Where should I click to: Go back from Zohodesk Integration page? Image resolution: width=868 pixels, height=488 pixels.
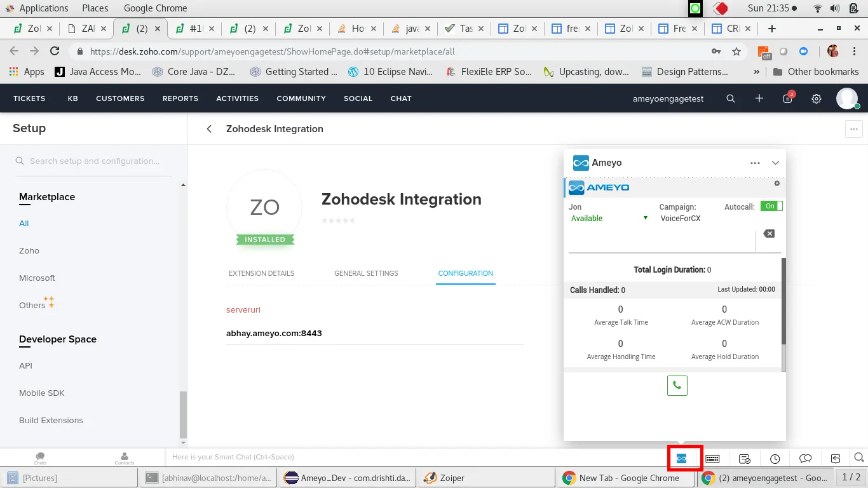[x=209, y=129]
